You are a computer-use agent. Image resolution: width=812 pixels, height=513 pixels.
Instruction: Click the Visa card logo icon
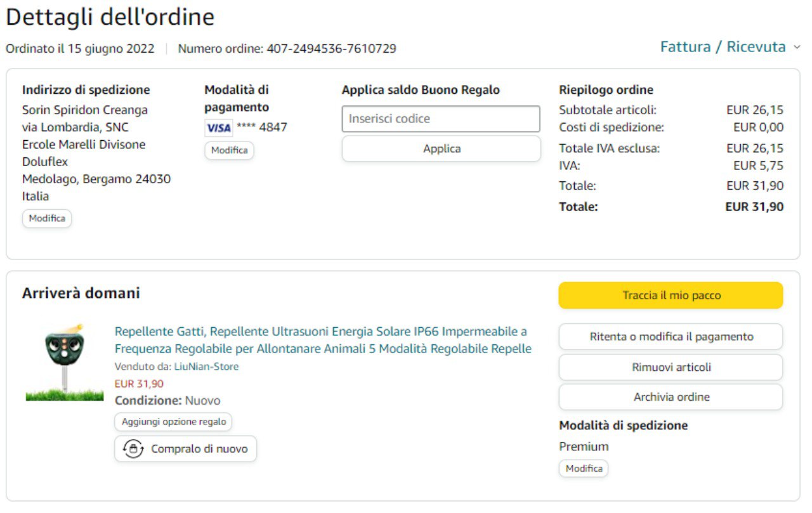click(219, 127)
